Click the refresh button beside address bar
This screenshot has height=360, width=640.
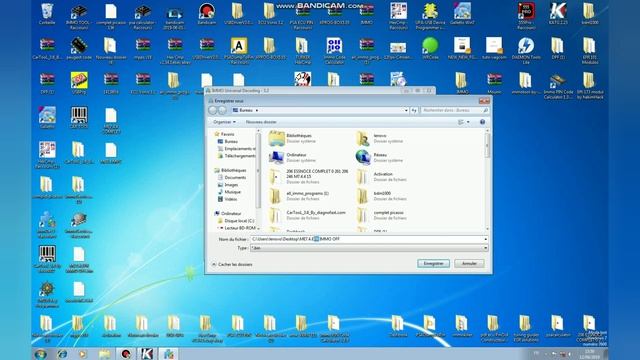[414, 110]
